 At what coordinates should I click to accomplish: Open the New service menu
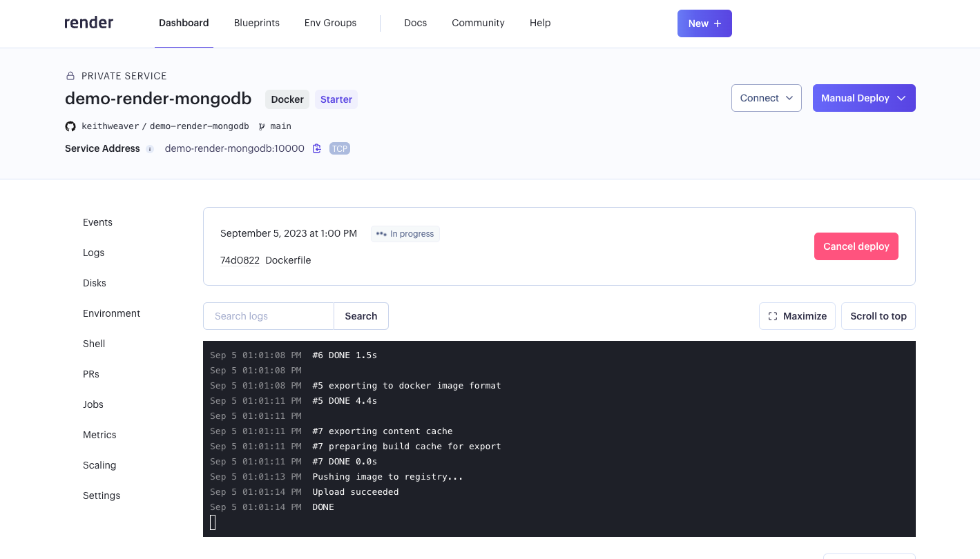coord(704,23)
